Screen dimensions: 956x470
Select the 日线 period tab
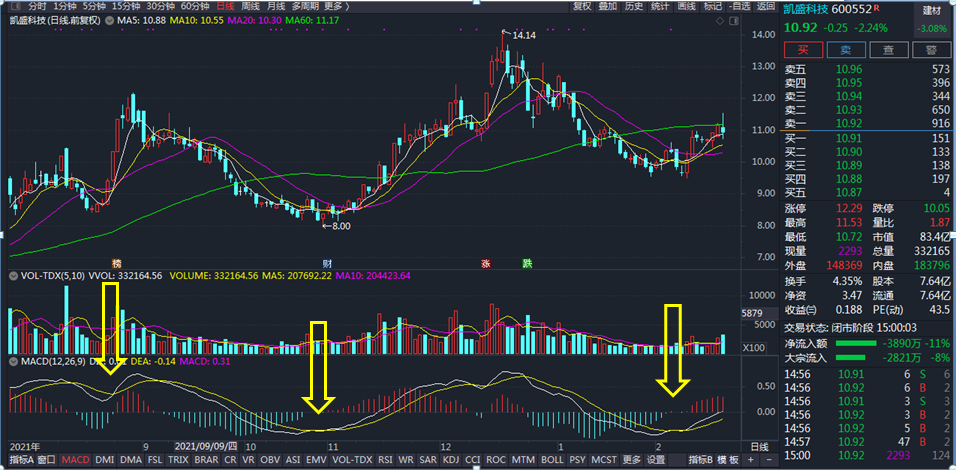(226, 7)
